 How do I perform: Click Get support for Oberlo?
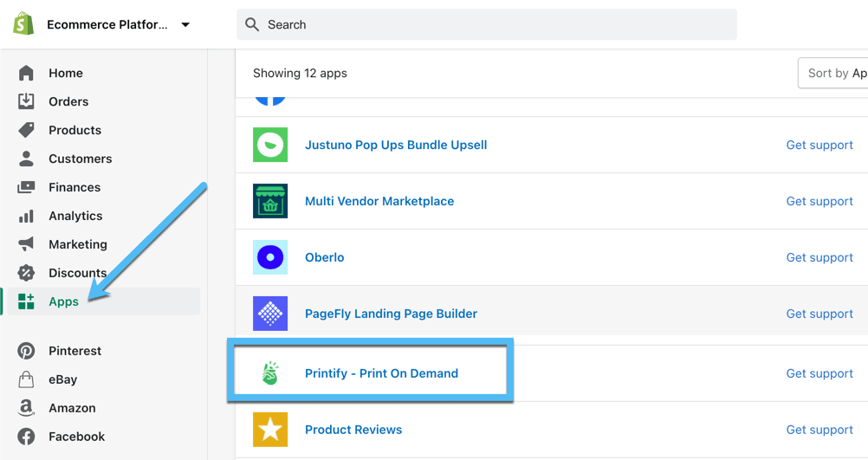click(x=819, y=257)
